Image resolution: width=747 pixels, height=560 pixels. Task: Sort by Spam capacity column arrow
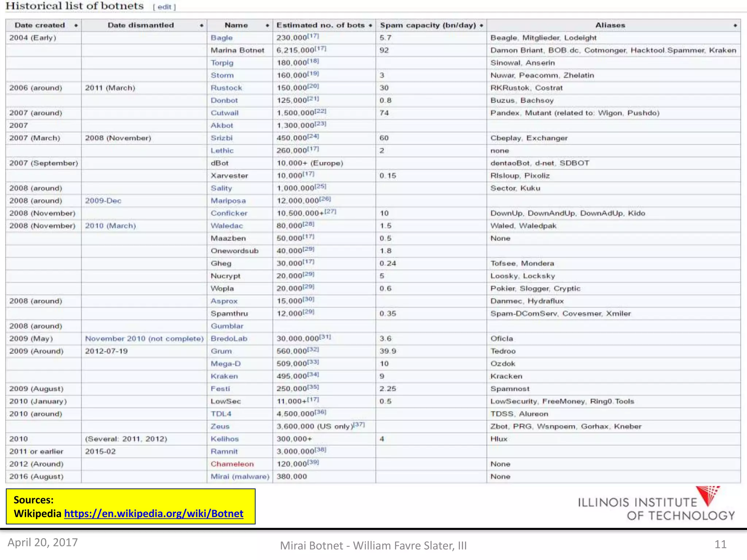pyautogui.click(x=481, y=26)
